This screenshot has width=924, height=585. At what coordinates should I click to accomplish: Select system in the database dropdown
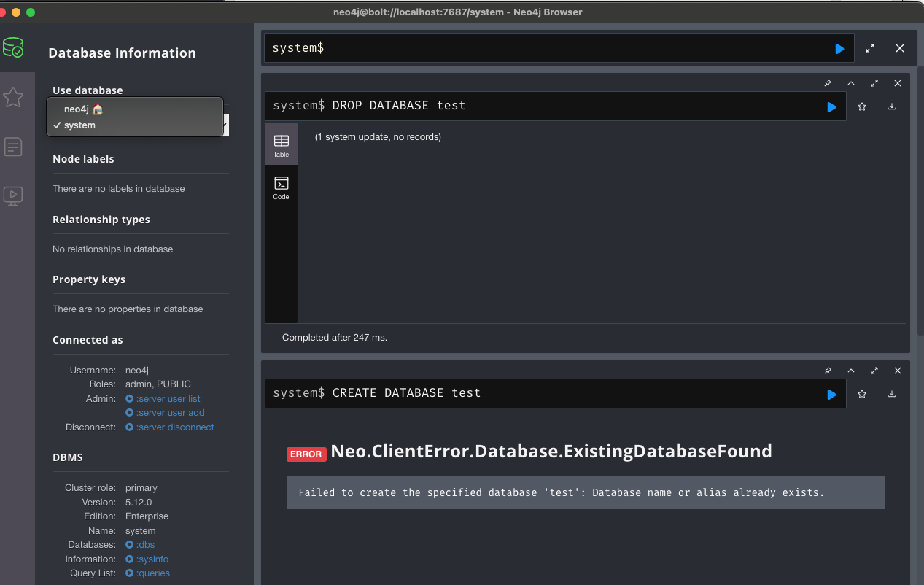click(x=135, y=125)
